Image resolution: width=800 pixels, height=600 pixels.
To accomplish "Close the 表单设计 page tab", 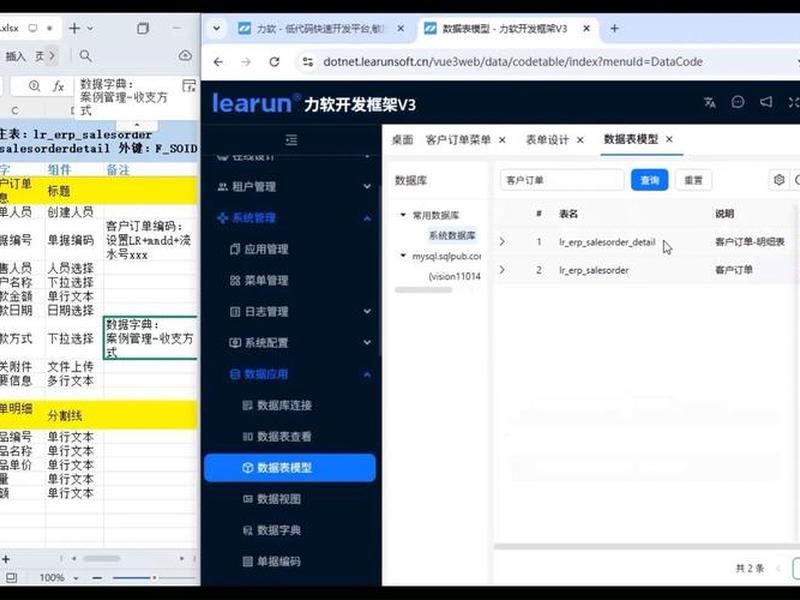I will click(580, 140).
